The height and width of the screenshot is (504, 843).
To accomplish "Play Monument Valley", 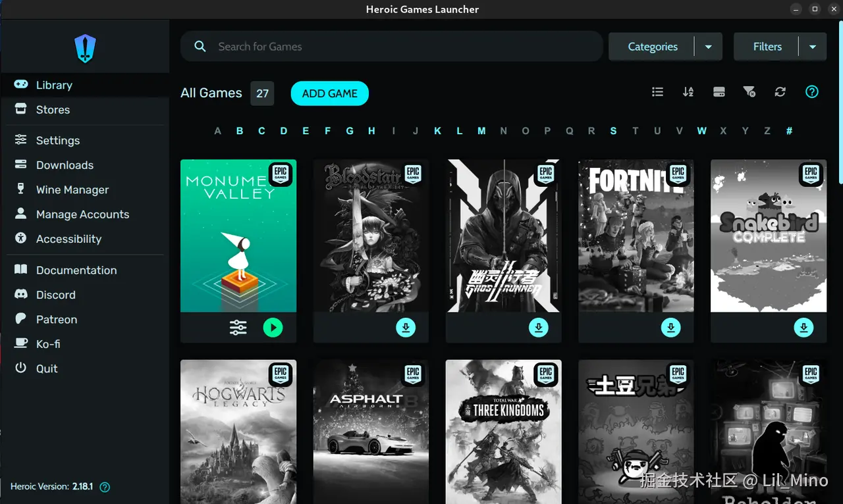I will tap(273, 327).
